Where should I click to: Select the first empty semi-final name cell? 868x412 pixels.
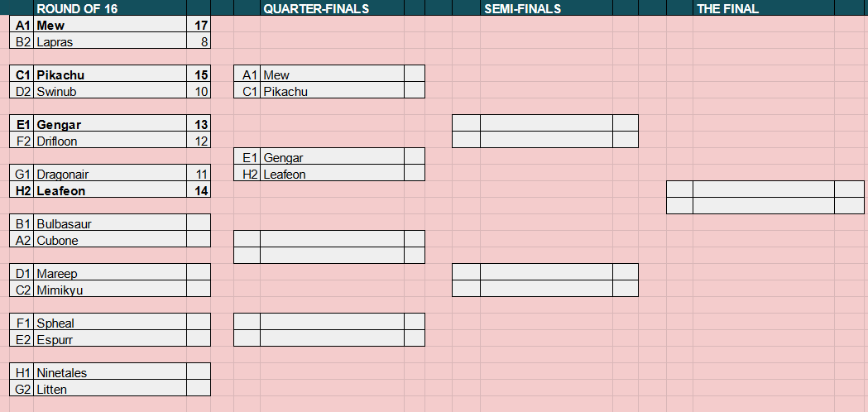546,123
